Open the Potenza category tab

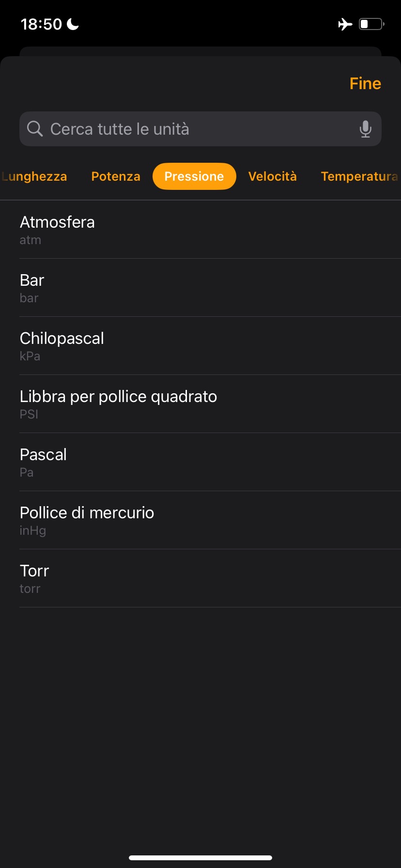pyautogui.click(x=116, y=176)
